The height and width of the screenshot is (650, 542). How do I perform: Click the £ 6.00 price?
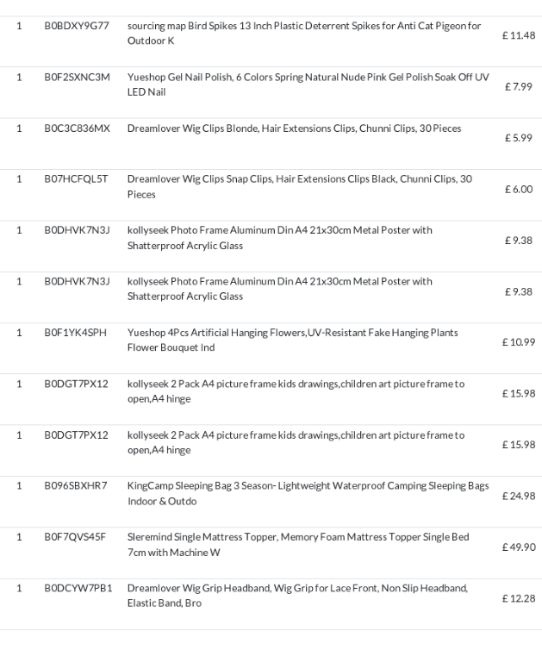(519, 189)
